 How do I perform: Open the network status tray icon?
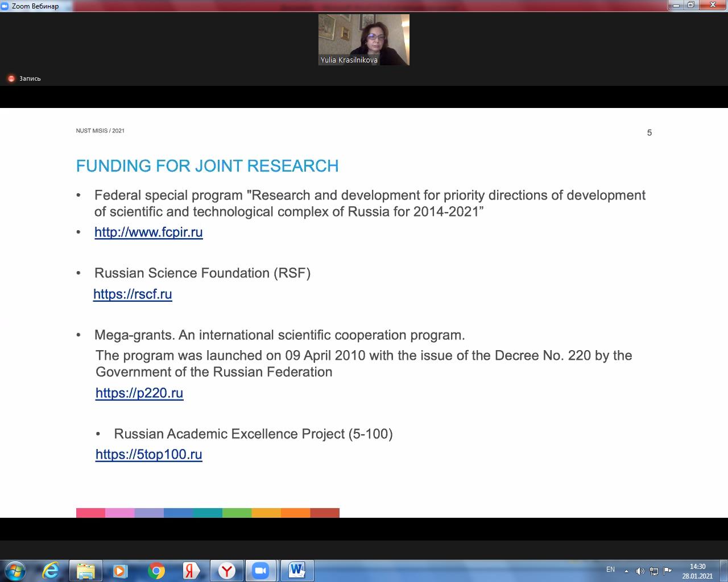pos(654,571)
